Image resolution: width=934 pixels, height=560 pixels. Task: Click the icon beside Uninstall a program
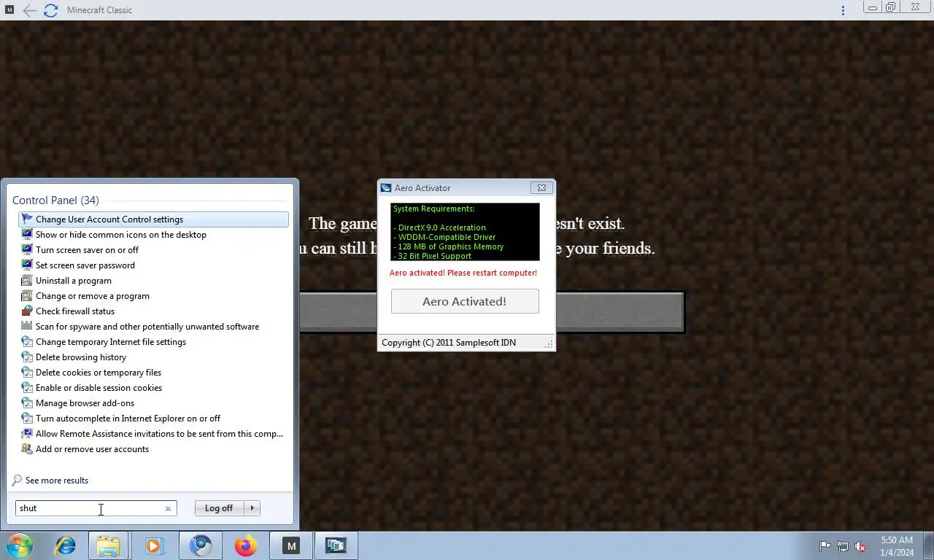pyautogui.click(x=27, y=281)
